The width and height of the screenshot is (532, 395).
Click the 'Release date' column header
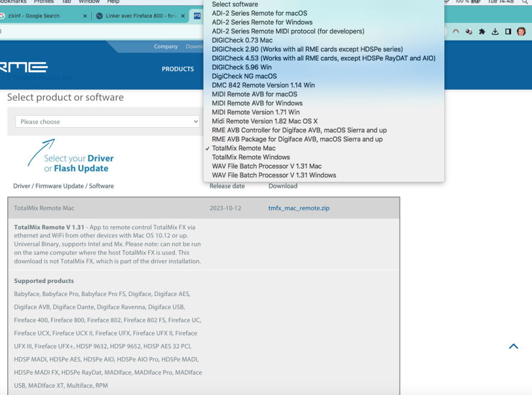pyautogui.click(x=227, y=186)
